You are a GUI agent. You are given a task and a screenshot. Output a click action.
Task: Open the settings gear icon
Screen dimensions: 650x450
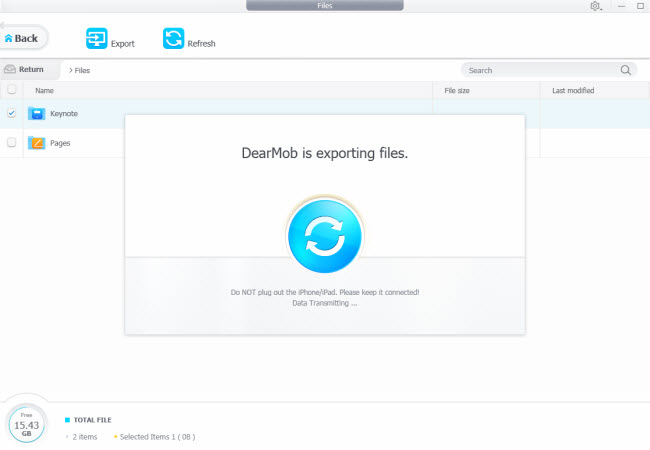(595, 6)
